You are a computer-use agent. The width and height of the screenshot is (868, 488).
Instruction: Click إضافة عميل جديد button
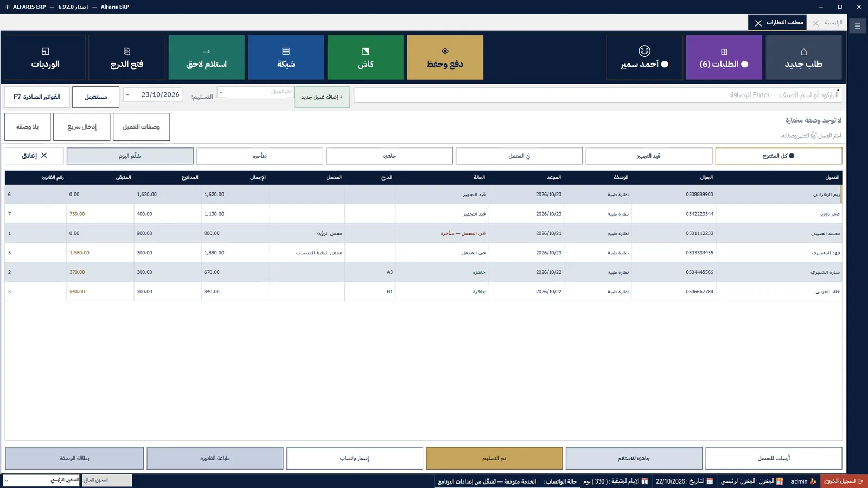322,97
